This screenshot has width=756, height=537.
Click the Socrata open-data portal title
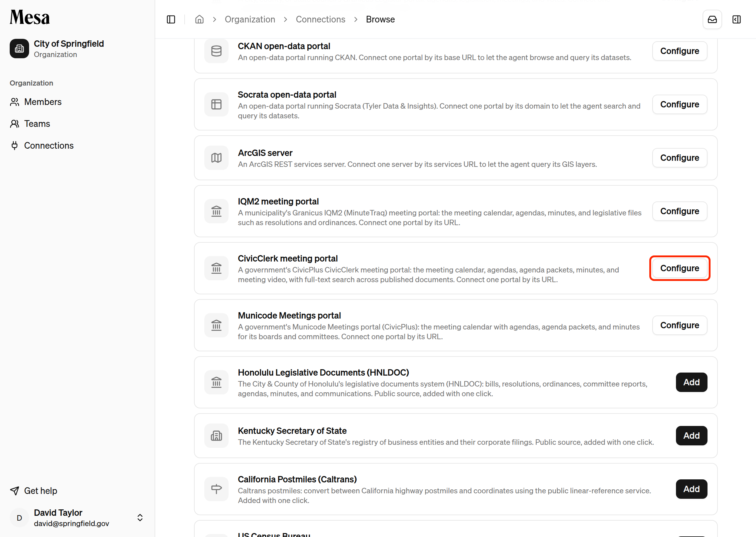pos(287,95)
